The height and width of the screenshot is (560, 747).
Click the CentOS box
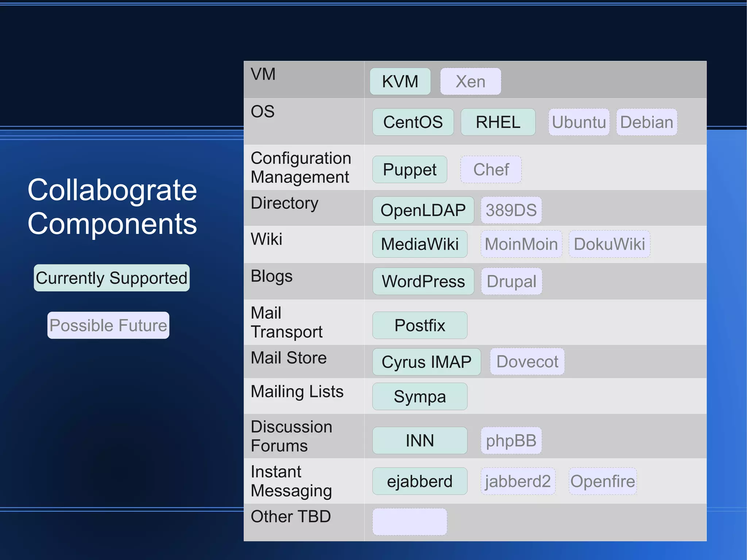pos(413,122)
